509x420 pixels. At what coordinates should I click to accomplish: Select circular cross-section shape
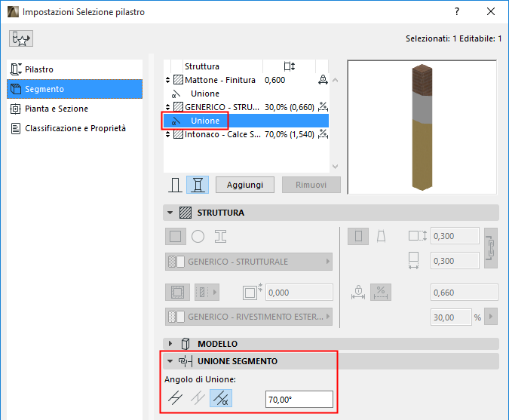click(198, 236)
